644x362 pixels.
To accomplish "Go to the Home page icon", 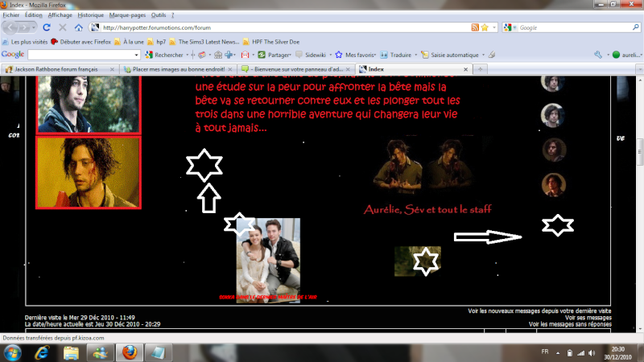I will point(78,27).
